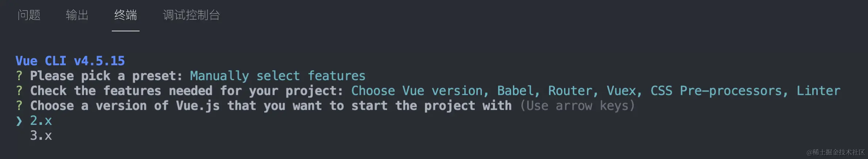This screenshot has width=868, height=159.
Task: Click the question mark before "Choose a version"
Action: 19,106
